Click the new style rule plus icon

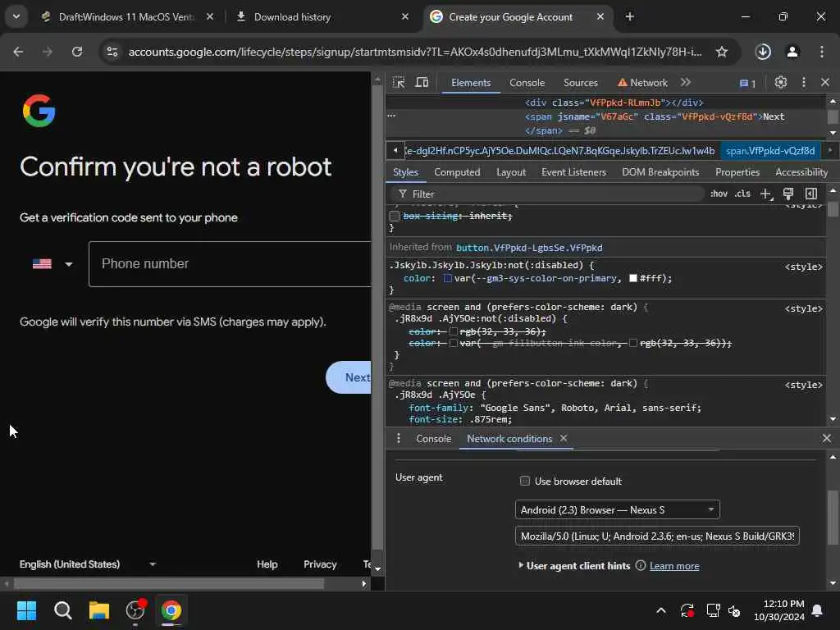766,194
